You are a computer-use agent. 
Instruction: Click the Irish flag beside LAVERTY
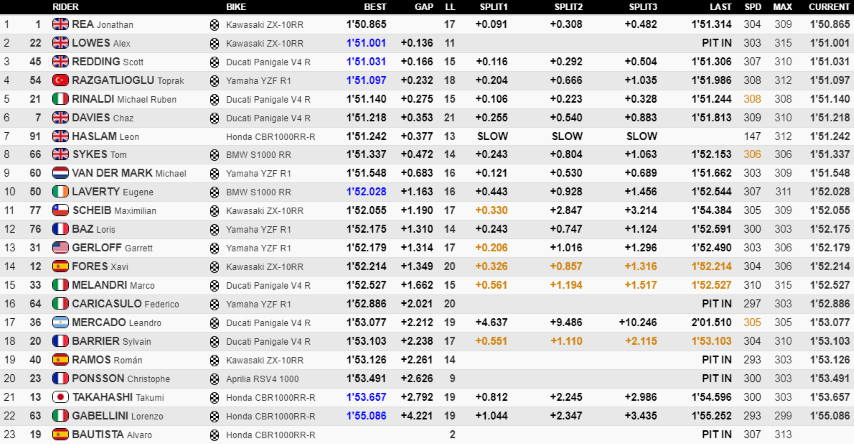coord(60,192)
